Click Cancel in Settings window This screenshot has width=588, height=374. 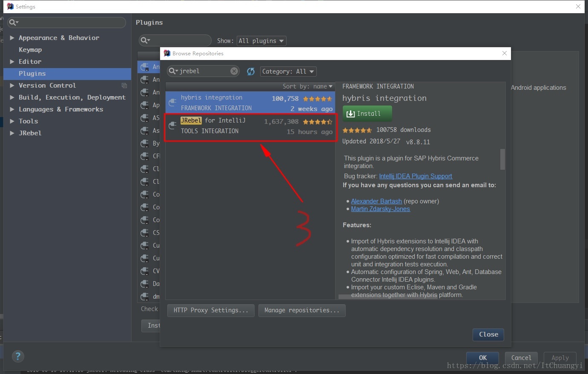click(x=521, y=358)
